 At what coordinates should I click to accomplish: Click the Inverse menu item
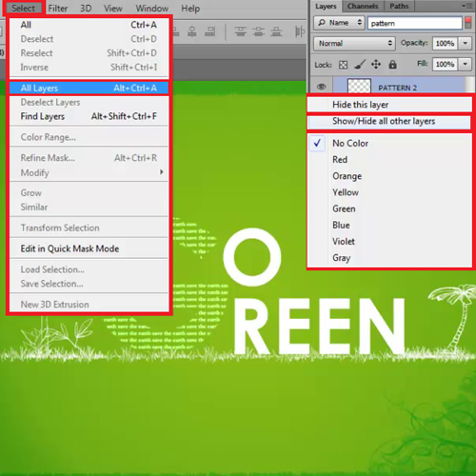click(x=89, y=68)
